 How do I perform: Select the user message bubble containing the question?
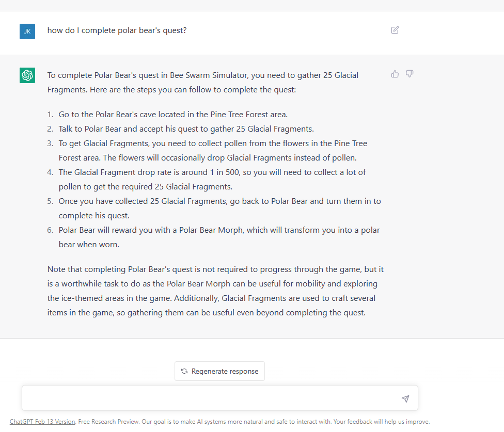coord(117,30)
